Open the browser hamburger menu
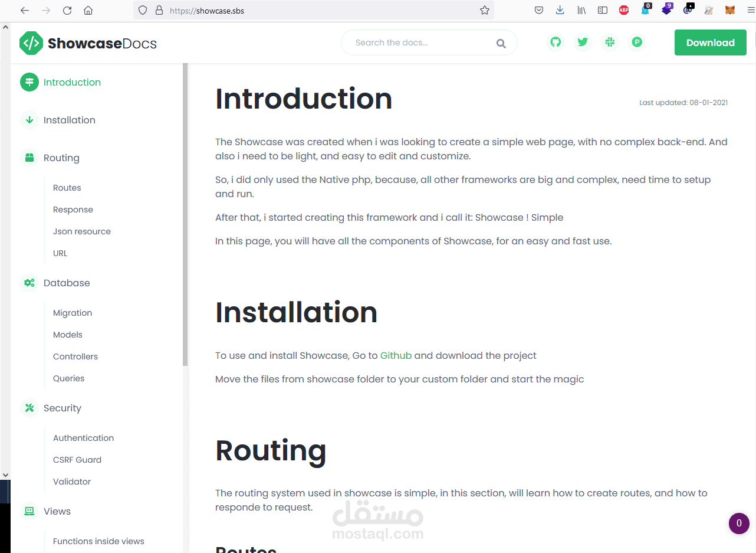This screenshot has height=553, width=756. tap(750, 10)
